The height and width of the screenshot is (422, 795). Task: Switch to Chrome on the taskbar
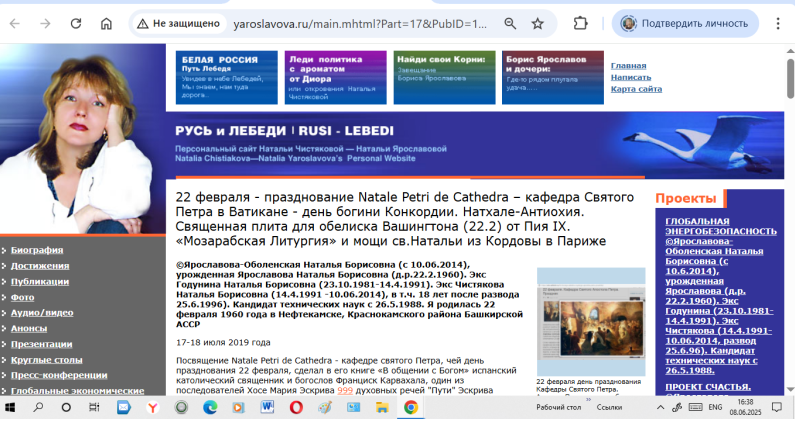pos(411,407)
